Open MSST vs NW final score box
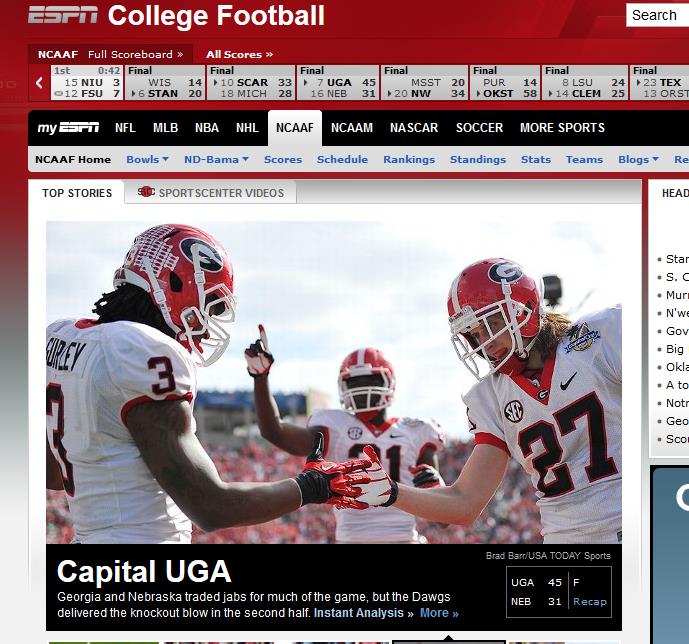The height and width of the screenshot is (644, 689). tap(424, 83)
